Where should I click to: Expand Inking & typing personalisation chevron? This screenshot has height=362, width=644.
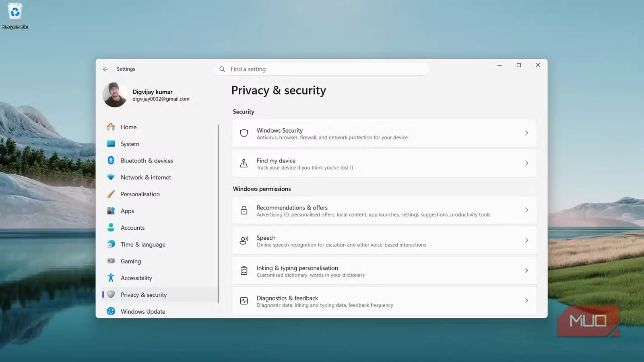(526, 271)
